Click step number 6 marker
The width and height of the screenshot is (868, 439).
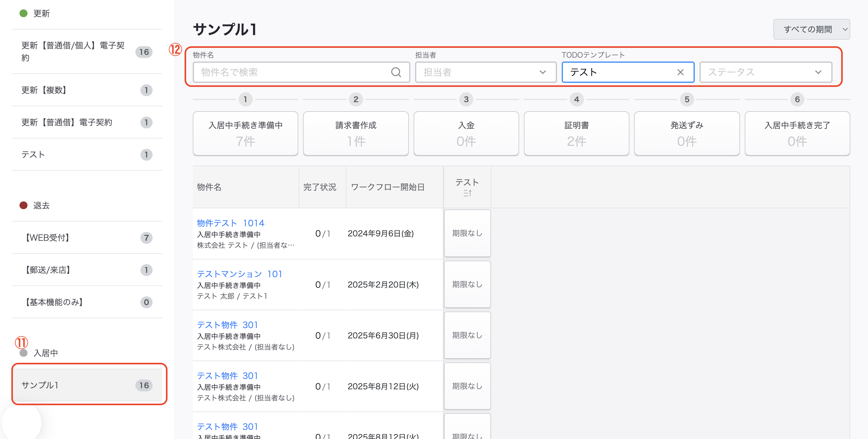pyautogui.click(x=797, y=99)
